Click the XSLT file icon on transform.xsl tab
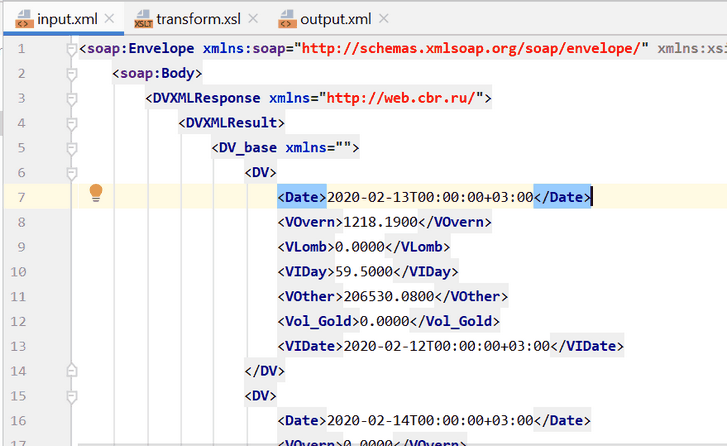Image resolution: width=727 pixels, height=446 pixels. pyautogui.click(x=143, y=18)
